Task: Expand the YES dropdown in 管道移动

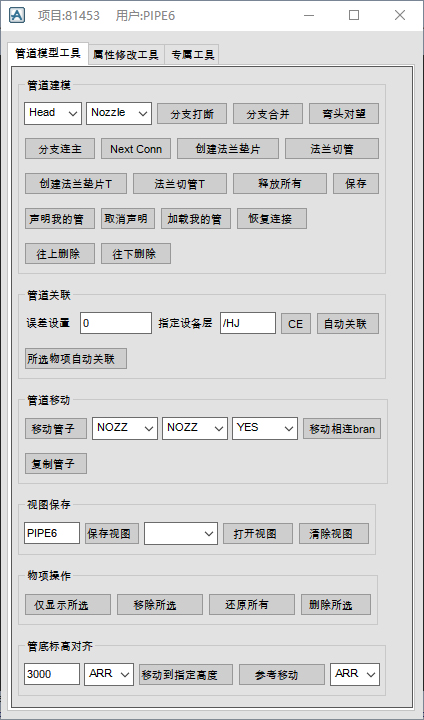Action: [x=265, y=428]
